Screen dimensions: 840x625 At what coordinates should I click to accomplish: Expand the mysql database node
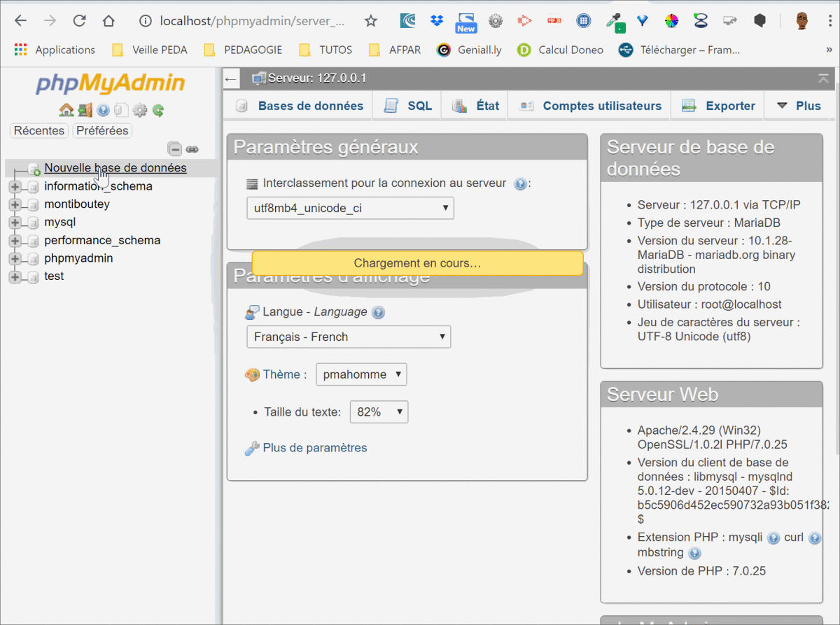(15, 223)
